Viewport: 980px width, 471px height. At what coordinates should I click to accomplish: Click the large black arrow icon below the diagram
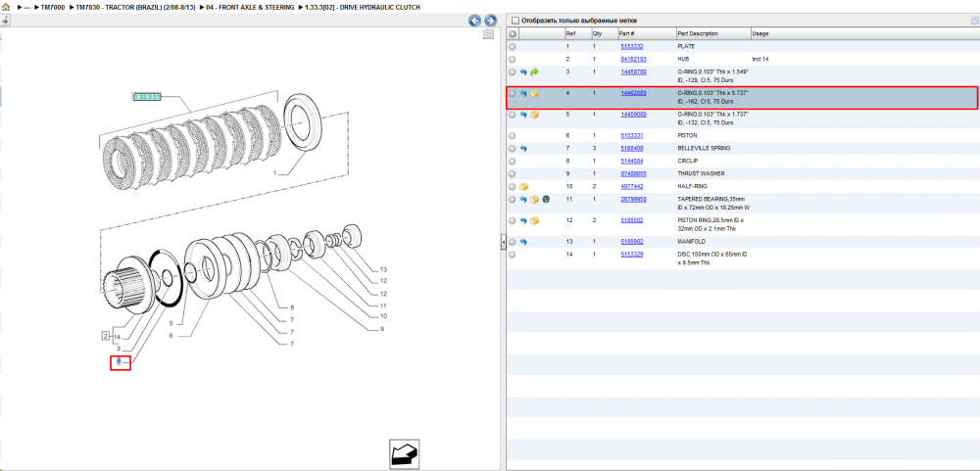(404, 454)
